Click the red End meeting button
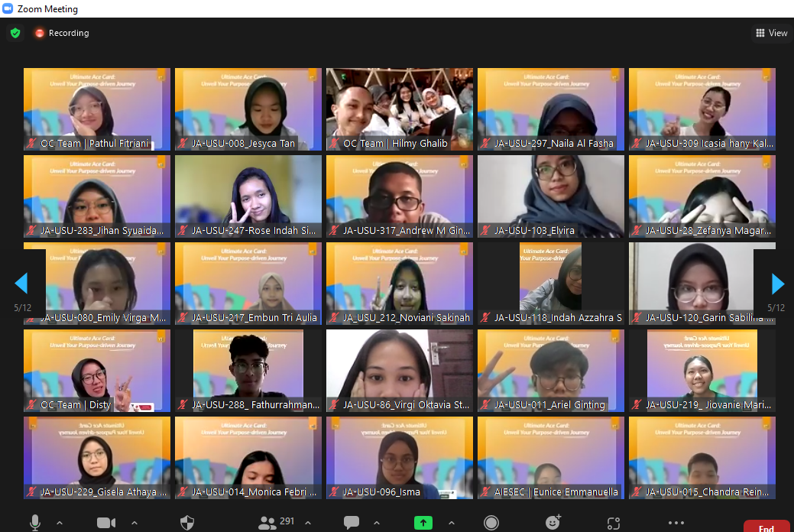794x532 pixels. 765,527
